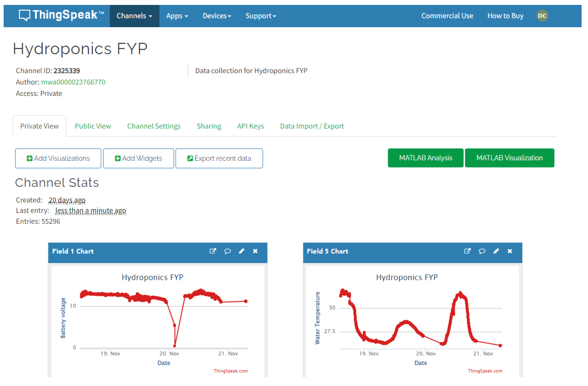Expand the Apps dropdown menu

(x=177, y=16)
